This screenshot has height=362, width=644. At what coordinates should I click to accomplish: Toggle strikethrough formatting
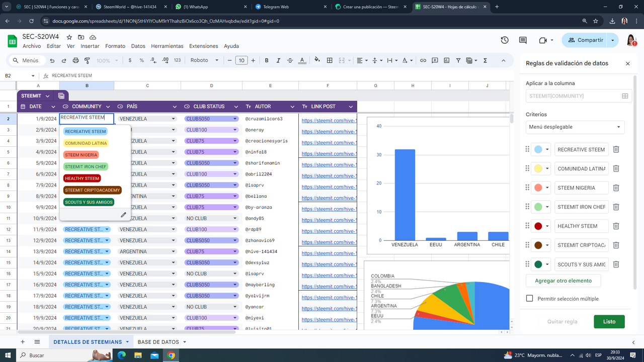(x=290, y=60)
